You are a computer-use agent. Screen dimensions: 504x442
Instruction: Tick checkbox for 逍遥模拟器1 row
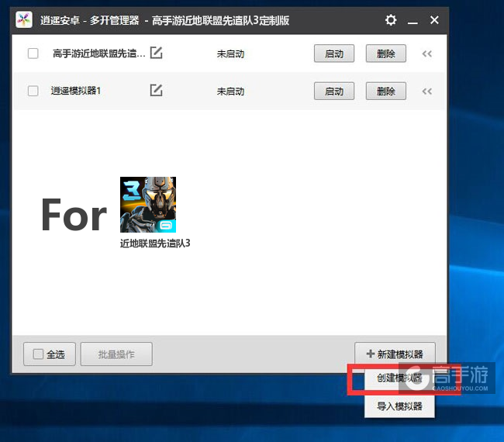pyautogui.click(x=33, y=91)
